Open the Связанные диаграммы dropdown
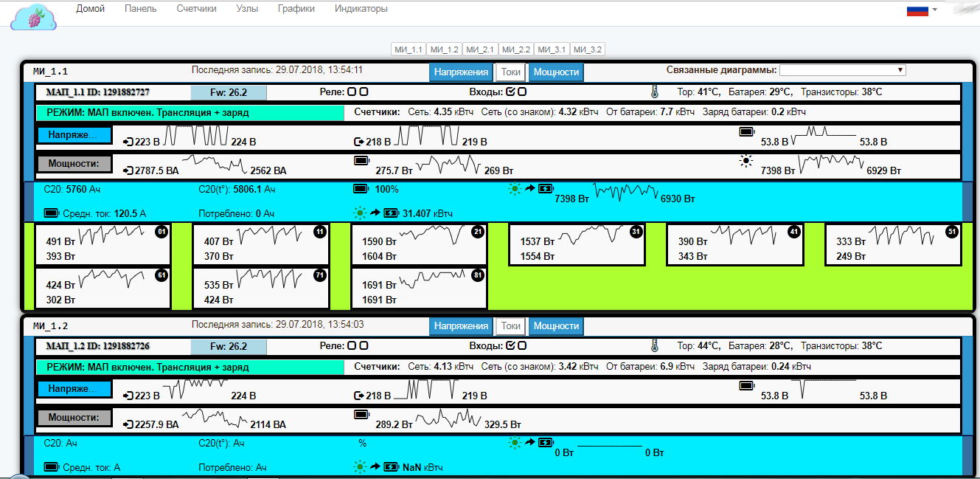This screenshot has width=980, height=479. [842, 70]
